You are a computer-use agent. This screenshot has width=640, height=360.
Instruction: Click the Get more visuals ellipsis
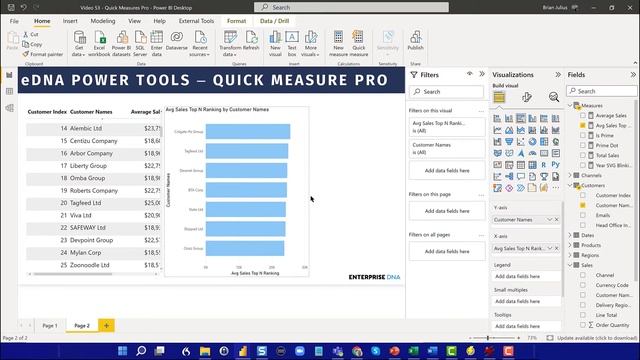click(556, 188)
